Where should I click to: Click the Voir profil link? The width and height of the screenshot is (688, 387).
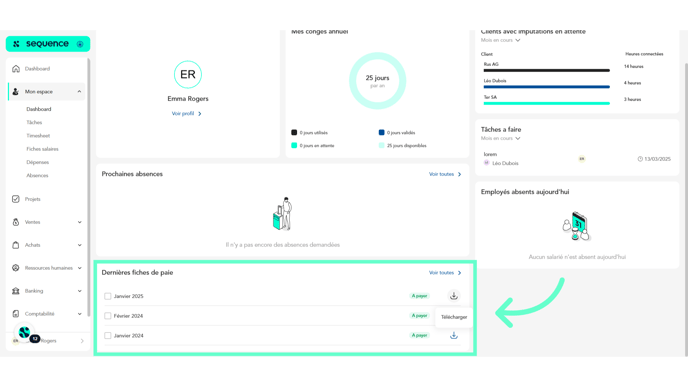[x=186, y=114]
